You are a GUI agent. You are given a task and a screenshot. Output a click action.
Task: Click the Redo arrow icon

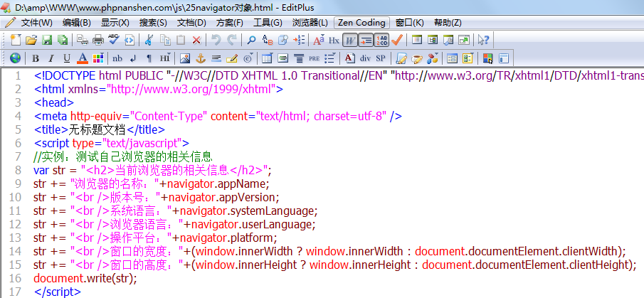(232, 40)
